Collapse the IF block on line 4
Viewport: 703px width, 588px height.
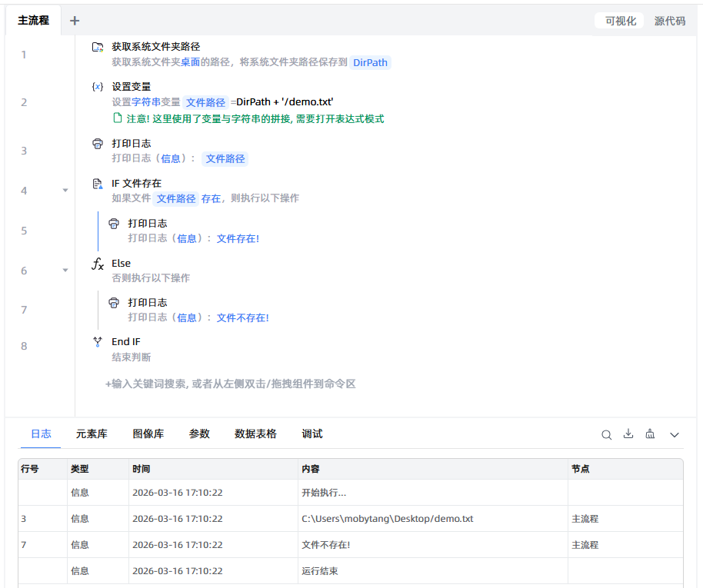point(65,191)
